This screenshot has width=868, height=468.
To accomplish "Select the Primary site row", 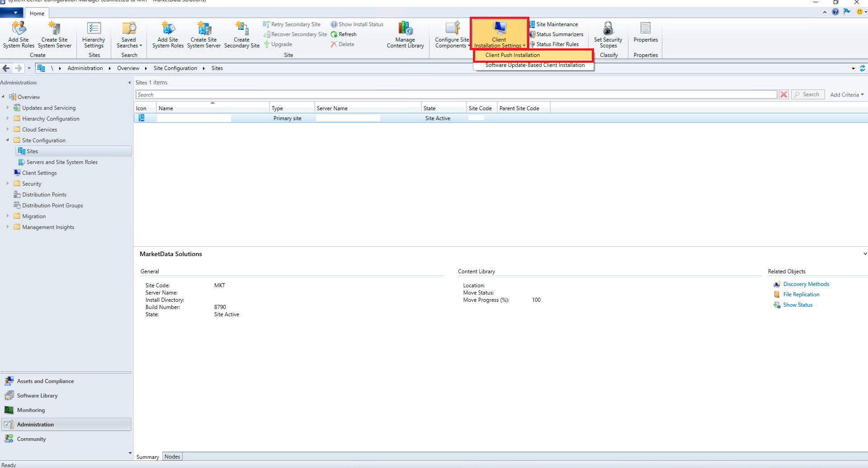I will click(500, 118).
